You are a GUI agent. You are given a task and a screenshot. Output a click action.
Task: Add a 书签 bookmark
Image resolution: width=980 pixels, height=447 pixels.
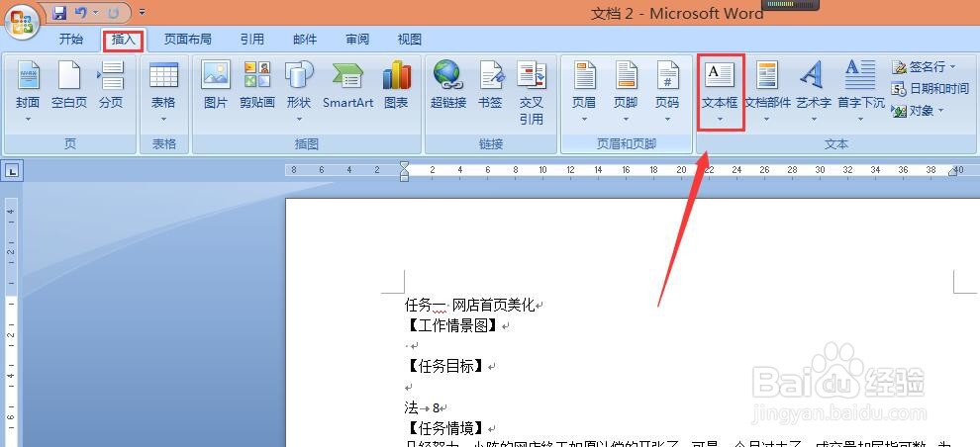[491, 84]
